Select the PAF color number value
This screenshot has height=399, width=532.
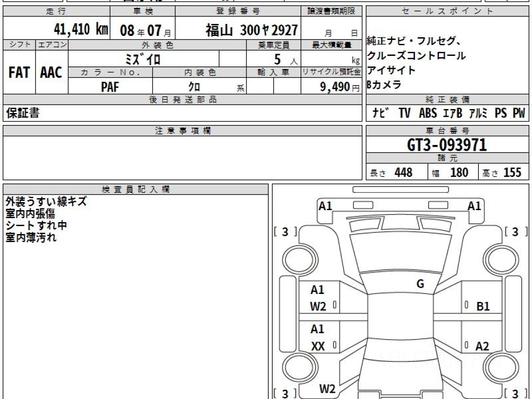click(x=110, y=87)
